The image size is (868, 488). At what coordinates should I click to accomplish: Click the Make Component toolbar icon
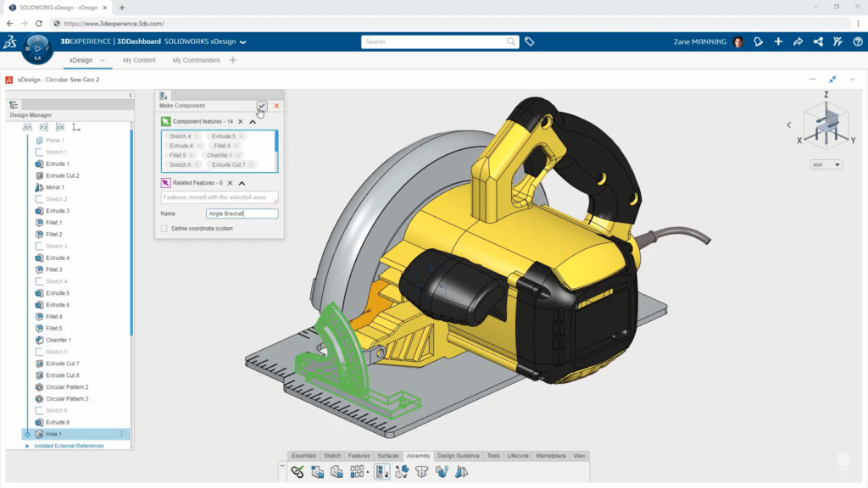(x=382, y=472)
